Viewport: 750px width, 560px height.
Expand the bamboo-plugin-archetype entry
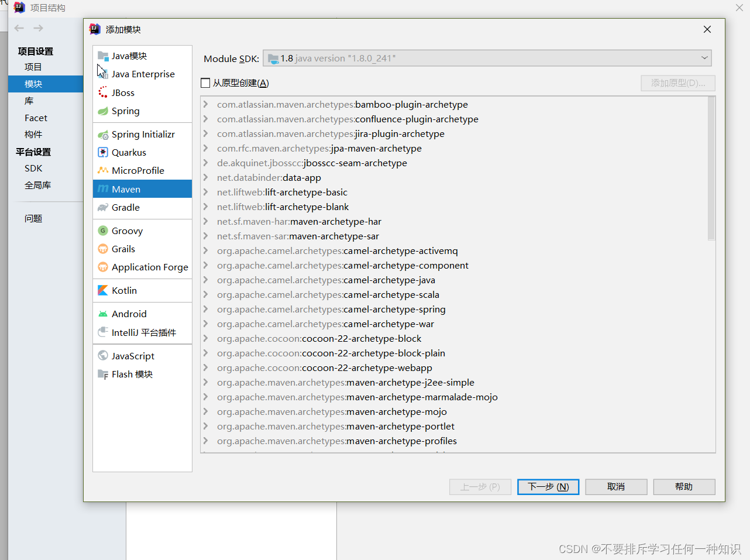206,104
